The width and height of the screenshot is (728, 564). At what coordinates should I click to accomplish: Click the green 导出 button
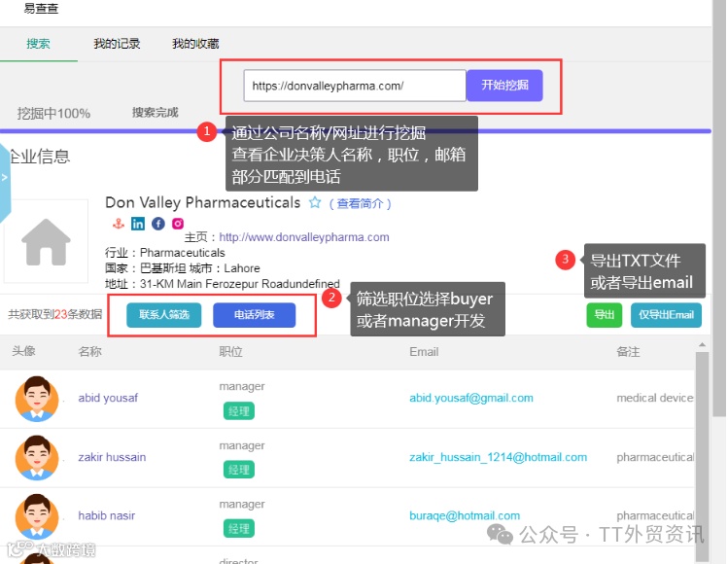click(x=604, y=315)
